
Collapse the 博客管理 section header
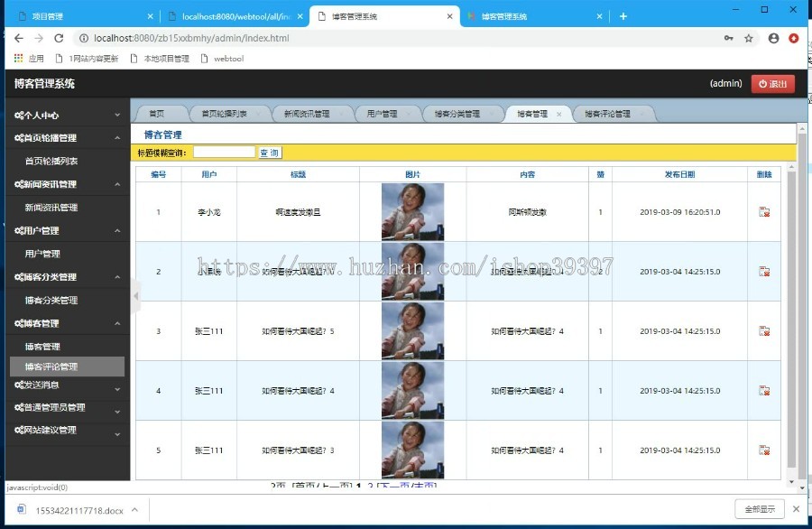click(x=68, y=323)
